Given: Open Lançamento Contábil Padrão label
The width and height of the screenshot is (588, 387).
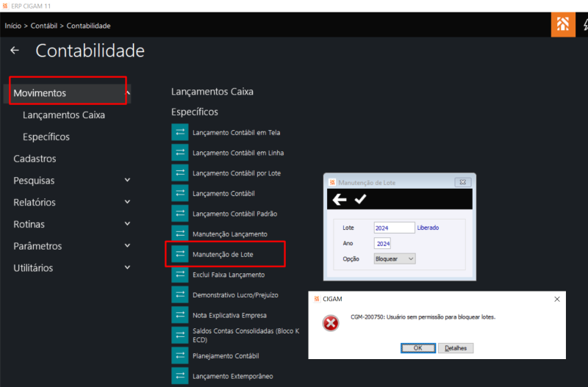Looking at the screenshot, I should click(x=234, y=214).
